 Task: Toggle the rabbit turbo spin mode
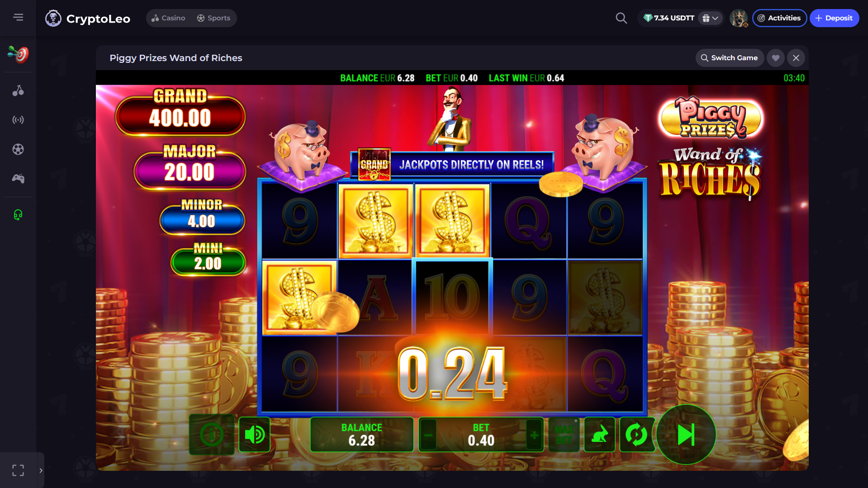click(599, 435)
